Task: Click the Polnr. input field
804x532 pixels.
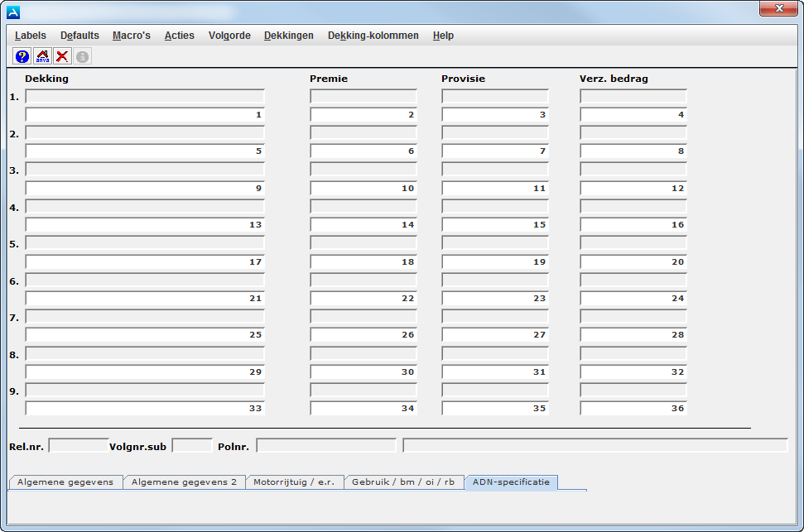Action: [x=327, y=445]
